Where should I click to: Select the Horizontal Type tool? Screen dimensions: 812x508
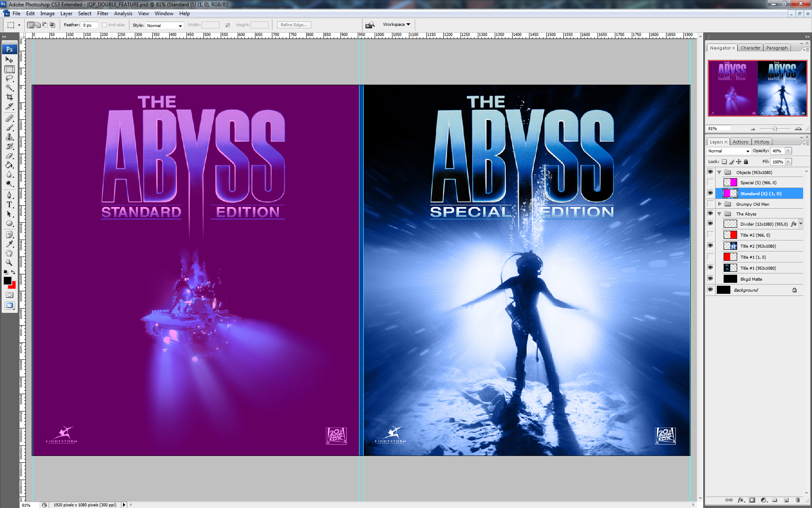(9, 204)
